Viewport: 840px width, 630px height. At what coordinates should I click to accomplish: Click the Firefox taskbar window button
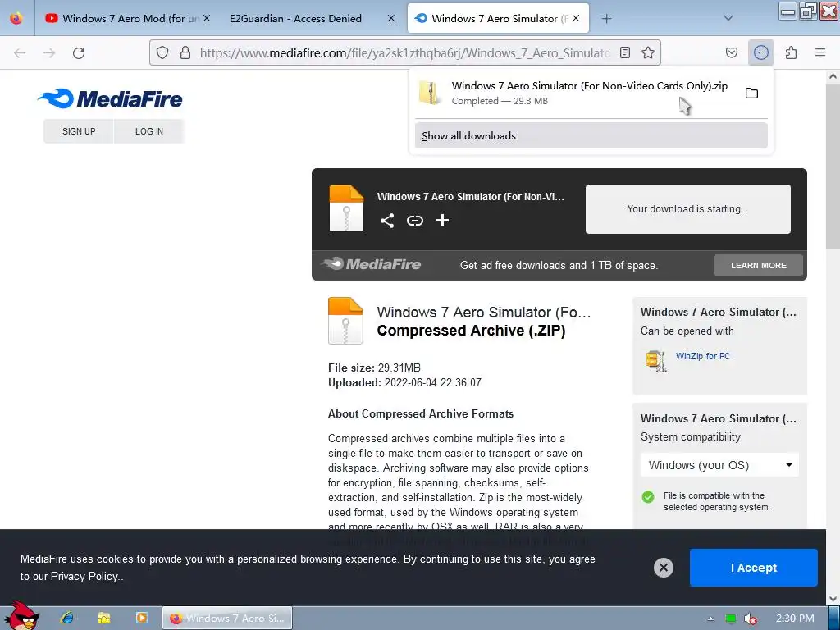click(227, 618)
